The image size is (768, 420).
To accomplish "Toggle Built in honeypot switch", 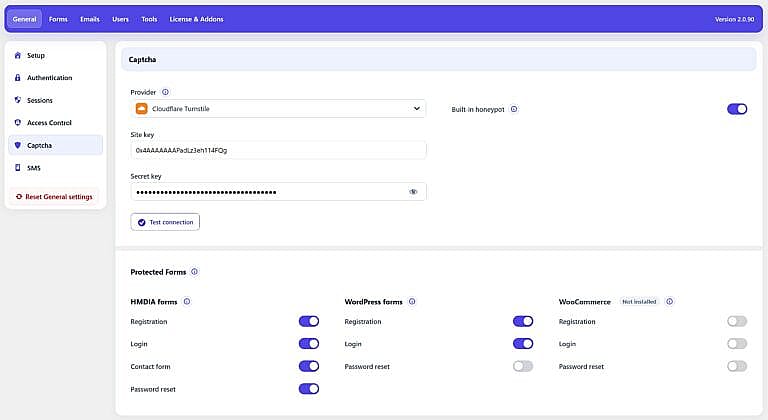I will coord(737,109).
